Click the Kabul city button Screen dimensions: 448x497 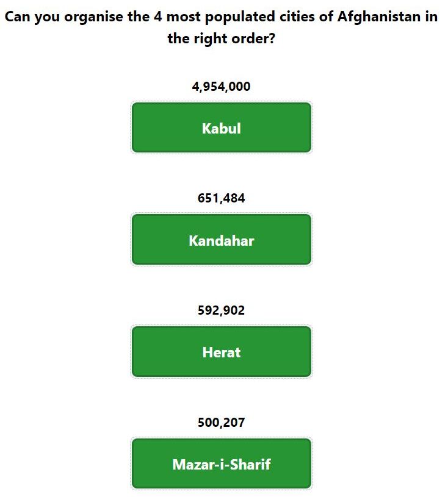(222, 127)
